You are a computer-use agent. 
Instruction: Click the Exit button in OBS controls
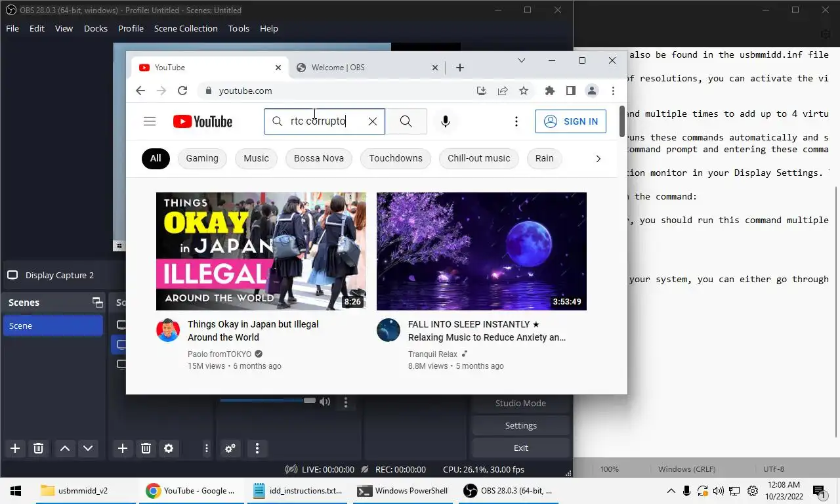pos(520,448)
